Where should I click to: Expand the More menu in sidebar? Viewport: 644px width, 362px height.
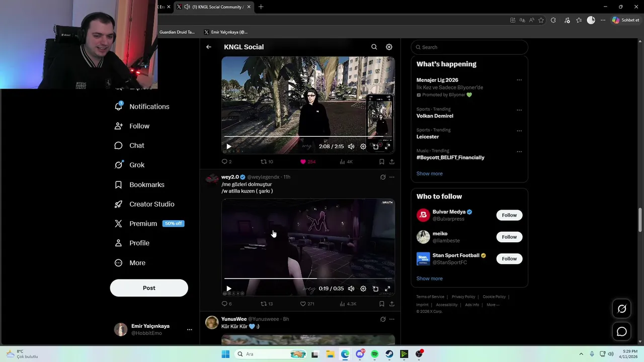click(x=130, y=263)
